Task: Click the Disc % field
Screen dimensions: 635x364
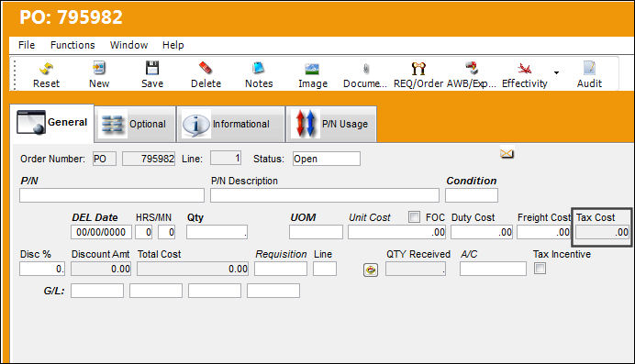Action: click(41, 269)
